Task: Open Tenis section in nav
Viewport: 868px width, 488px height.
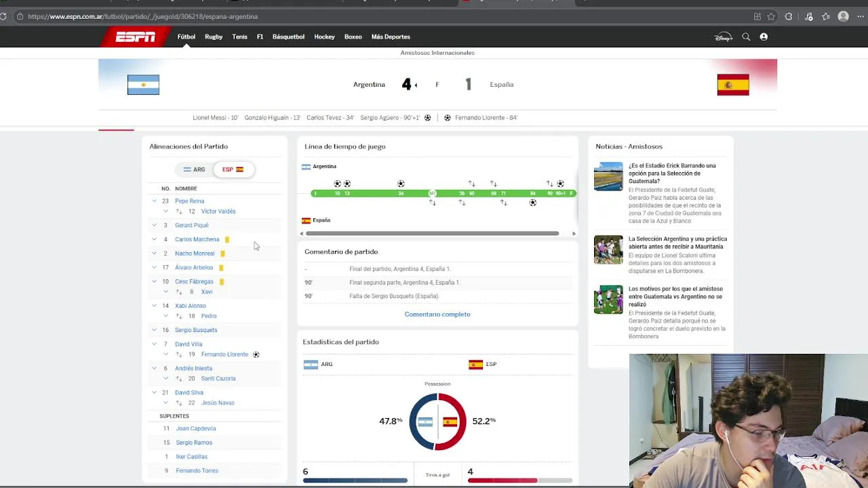Action: point(240,37)
